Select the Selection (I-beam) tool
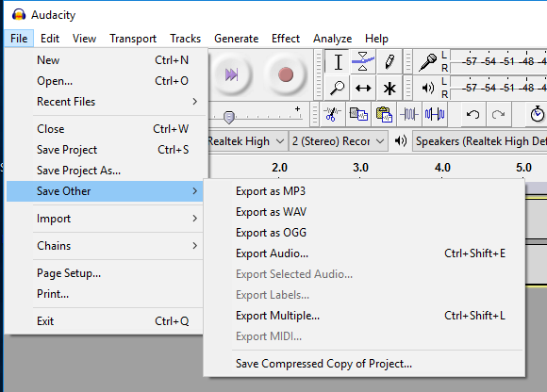This screenshot has height=392, width=547. [x=338, y=62]
